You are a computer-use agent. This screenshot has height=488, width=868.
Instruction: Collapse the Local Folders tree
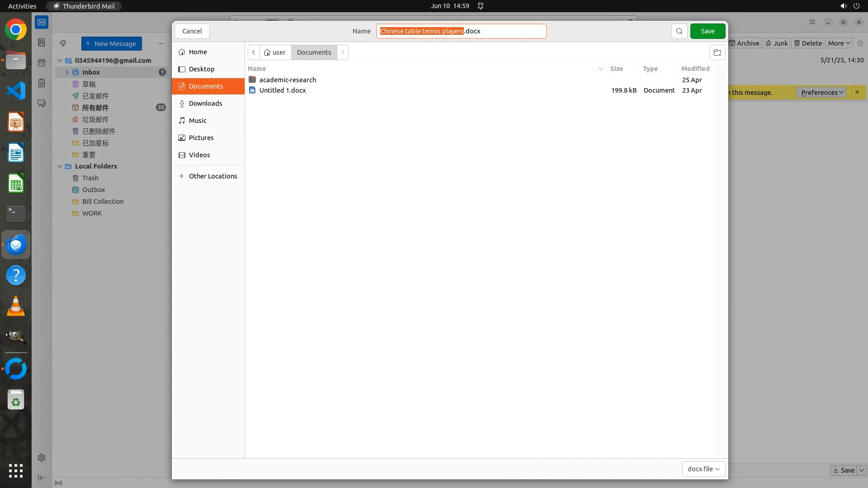pos(60,166)
